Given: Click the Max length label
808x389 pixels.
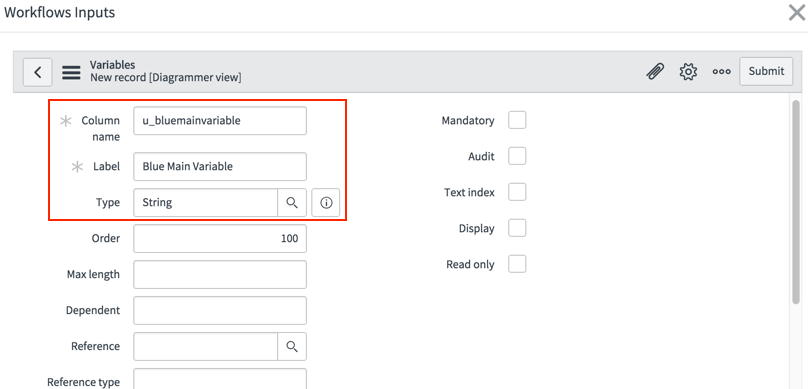Looking at the screenshot, I should coord(93,275).
